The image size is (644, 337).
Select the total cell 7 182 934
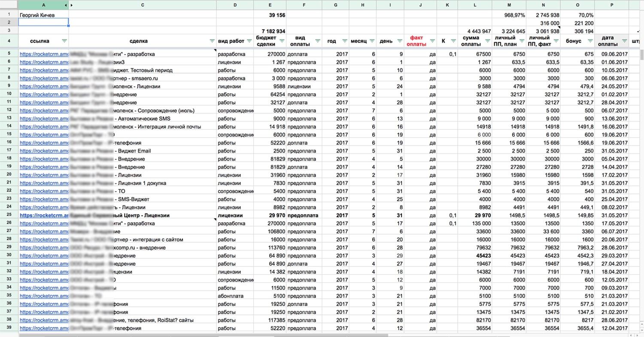(270, 31)
